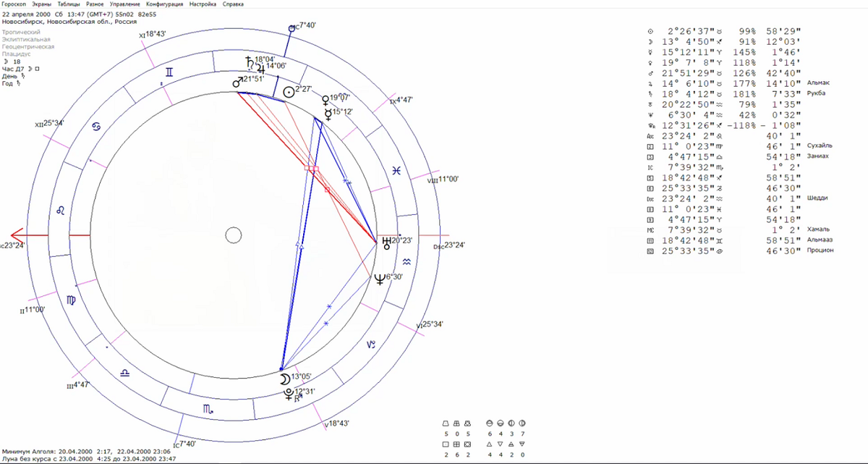Click the trapezoid icon above first count 5
Screen dimensions: 868x464
(x=446, y=423)
